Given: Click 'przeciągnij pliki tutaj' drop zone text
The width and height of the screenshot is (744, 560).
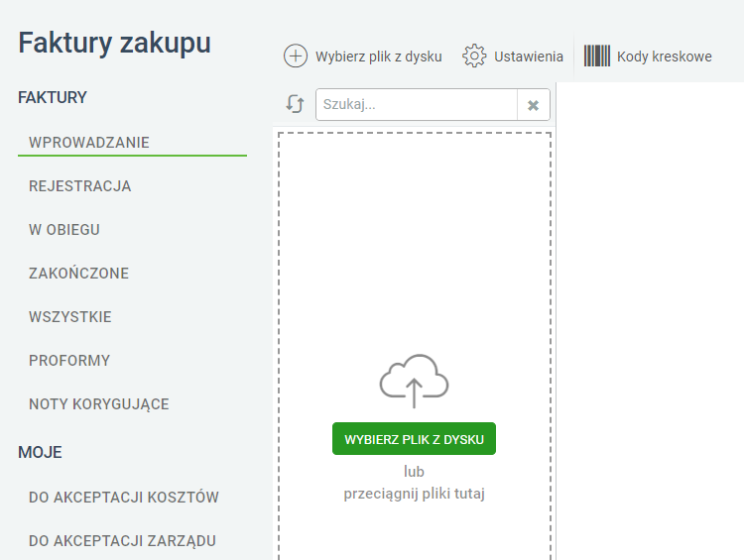Looking at the screenshot, I should coord(415,494).
